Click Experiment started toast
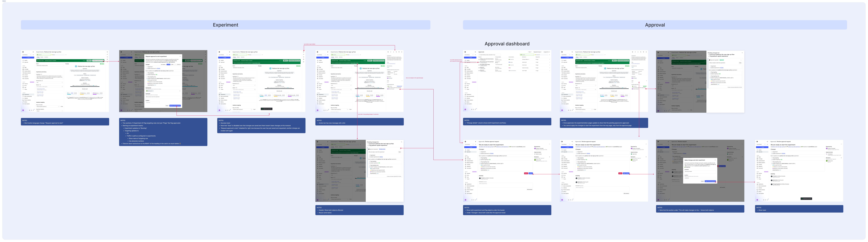Image resolution: width=868 pixels, height=242 pixels. [x=806, y=199]
